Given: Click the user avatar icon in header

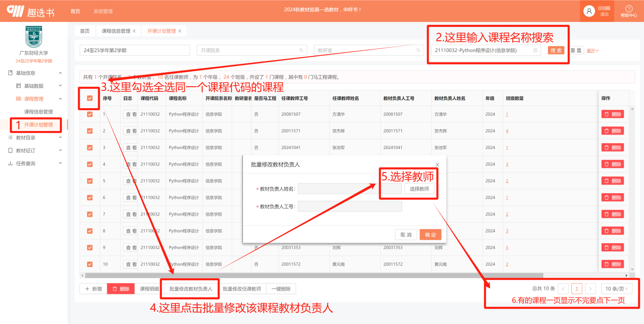Looking at the screenshot, I should click(x=589, y=12).
